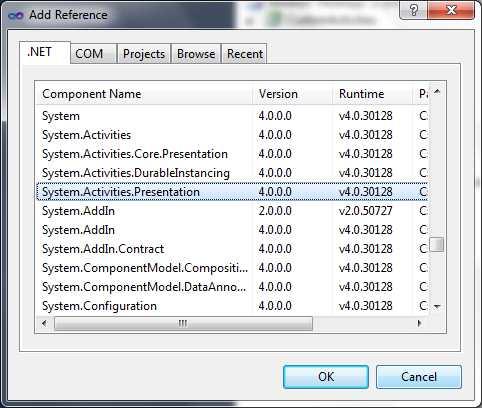The height and width of the screenshot is (408, 482).
Task: Select System.ComponentModel.DataAnno... component
Action: pyautogui.click(x=232, y=287)
